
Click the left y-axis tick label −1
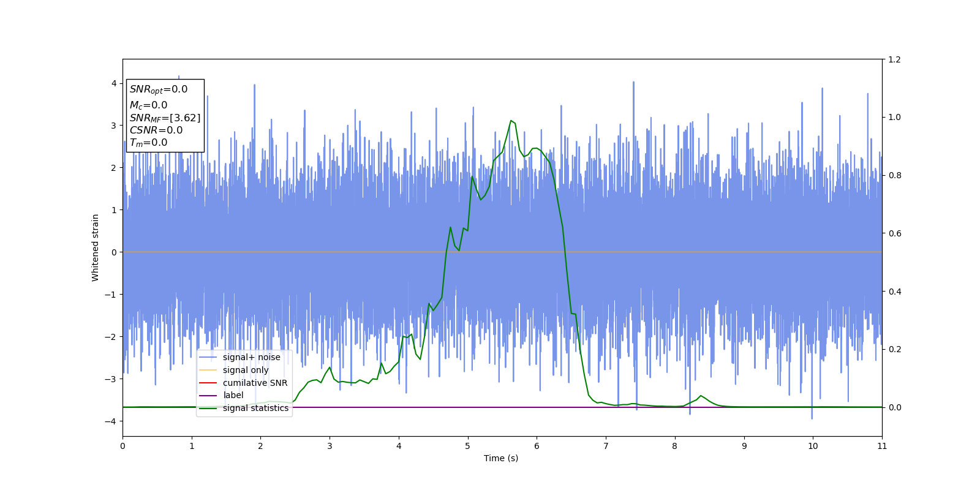(110, 295)
